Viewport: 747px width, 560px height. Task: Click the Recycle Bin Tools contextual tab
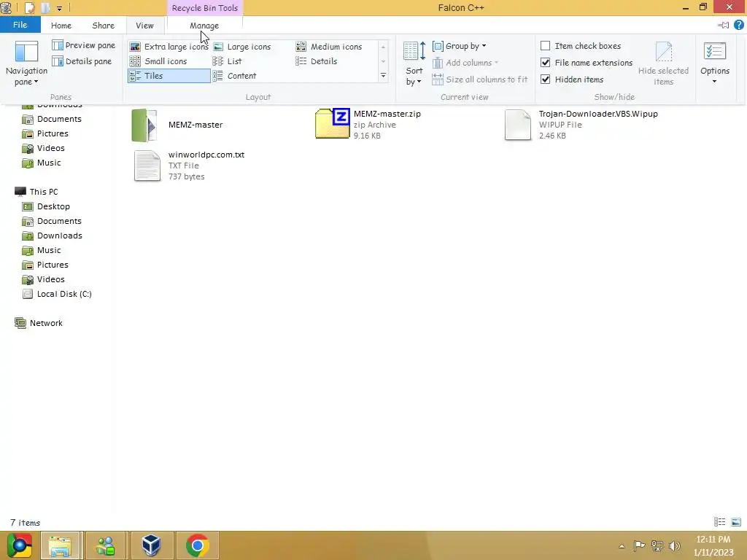tap(205, 7)
